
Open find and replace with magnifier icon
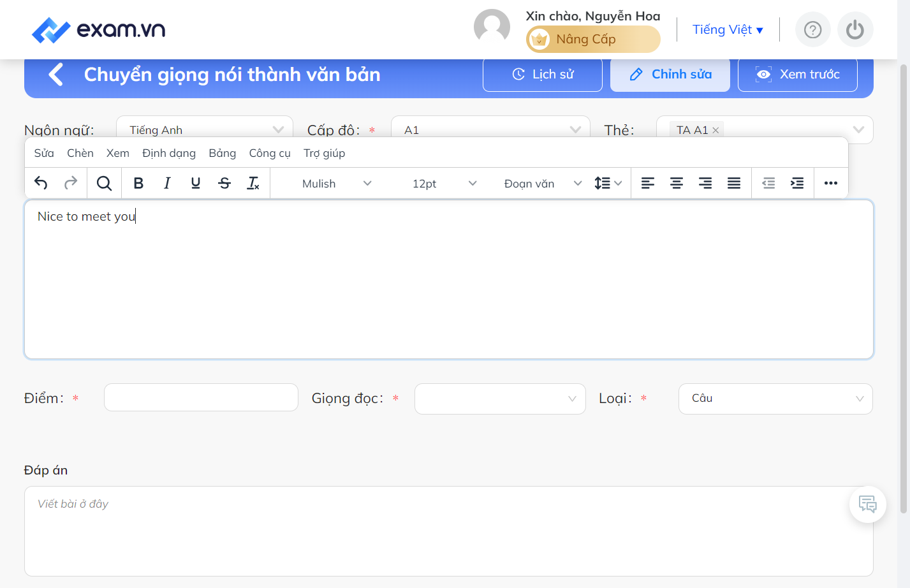[x=104, y=183]
